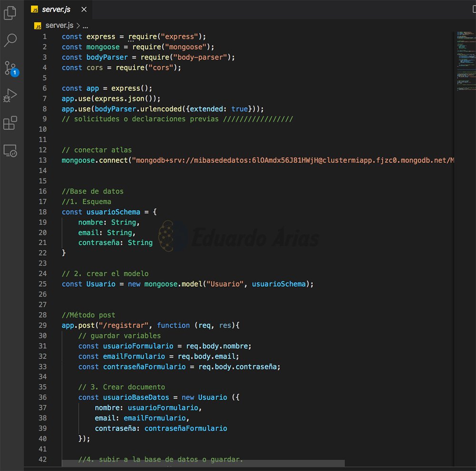Click the "//1. Esquema" comment
This screenshot has height=471, width=476.
(x=86, y=201)
